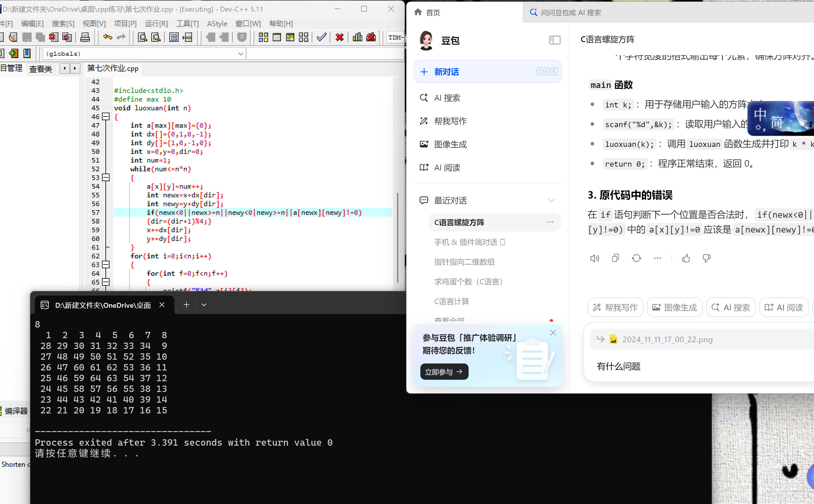814x504 pixels.
Task: Toggle read-aloud speaker icon under reply
Action: click(x=594, y=258)
